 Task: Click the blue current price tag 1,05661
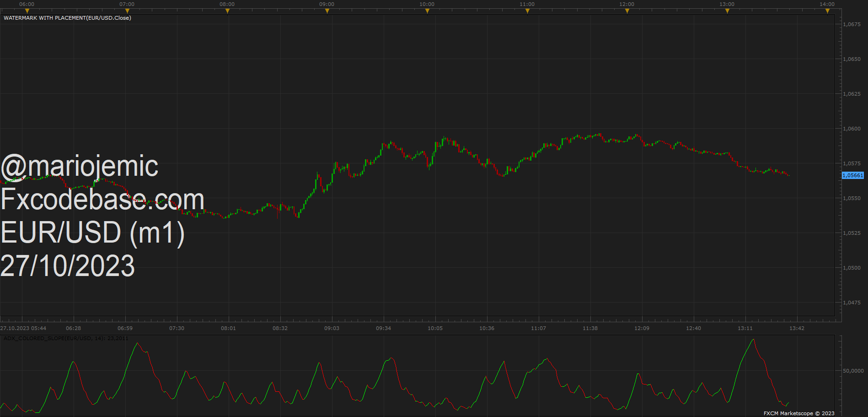pos(853,175)
